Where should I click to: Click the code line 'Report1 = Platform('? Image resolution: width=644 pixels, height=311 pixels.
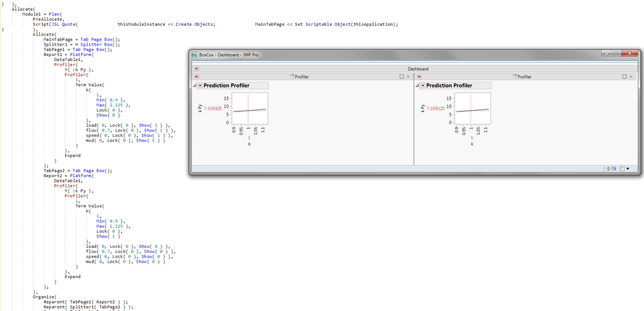pyautogui.click(x=68, y=55)
